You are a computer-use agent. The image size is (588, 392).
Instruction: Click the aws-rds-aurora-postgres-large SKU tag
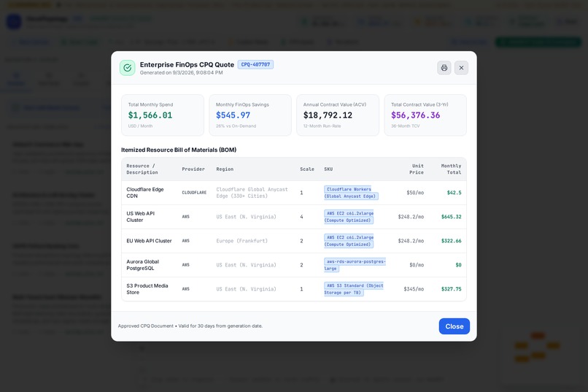[355, 265]
